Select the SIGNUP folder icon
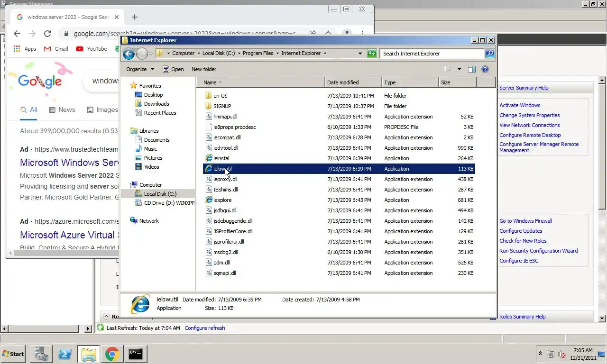Viewport: 607px width, 364px height. point(209,106)
